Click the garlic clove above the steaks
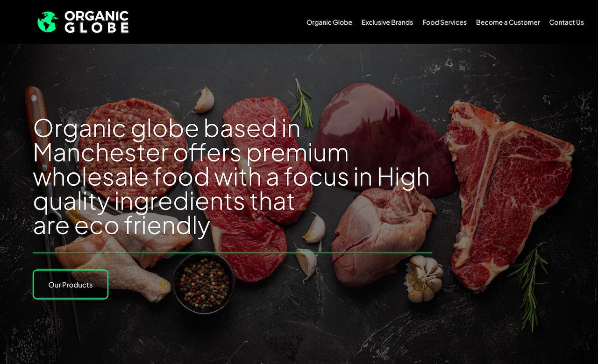 204,100
